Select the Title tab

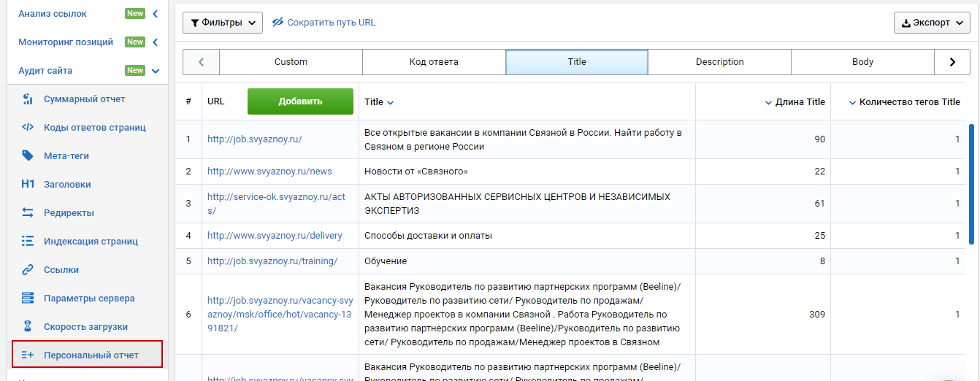click(x=577, y=62)
